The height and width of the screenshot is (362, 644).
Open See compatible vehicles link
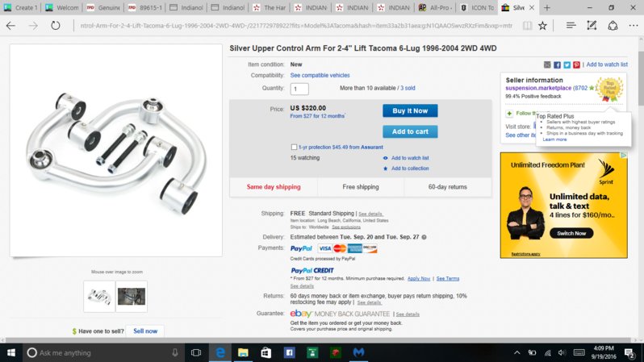tap(320, 76)
